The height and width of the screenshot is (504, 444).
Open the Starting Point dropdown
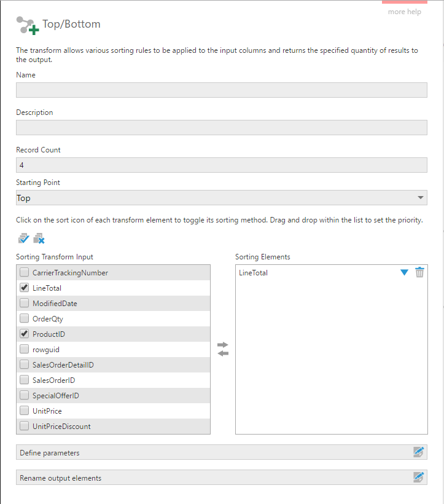click(x=421, y=198)
